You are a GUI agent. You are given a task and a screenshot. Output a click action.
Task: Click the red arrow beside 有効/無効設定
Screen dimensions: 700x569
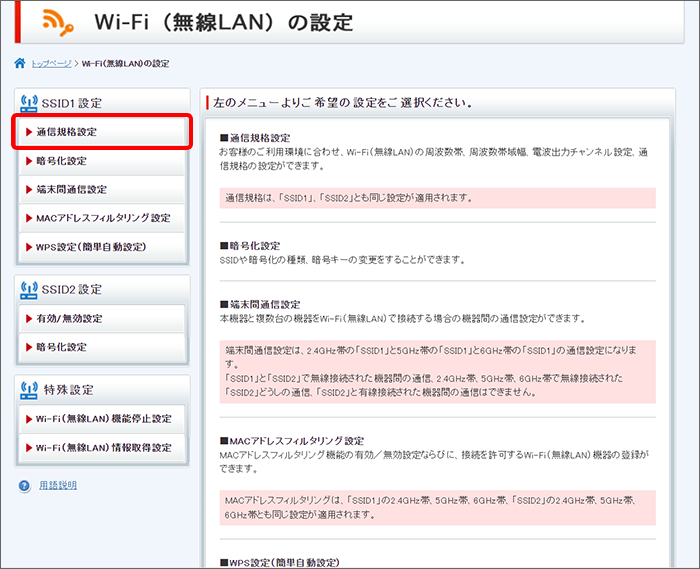pyautogui.click(x=29, y=318)
